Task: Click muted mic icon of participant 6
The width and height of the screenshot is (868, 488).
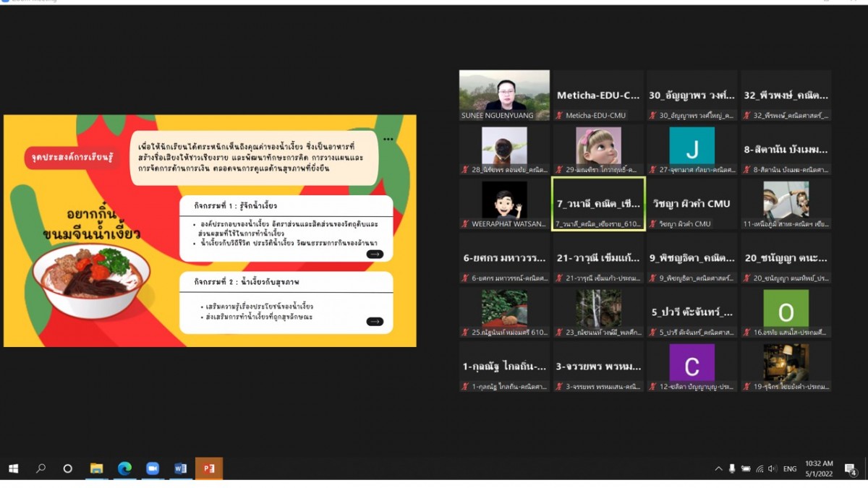Action: (x=466, y=278)
